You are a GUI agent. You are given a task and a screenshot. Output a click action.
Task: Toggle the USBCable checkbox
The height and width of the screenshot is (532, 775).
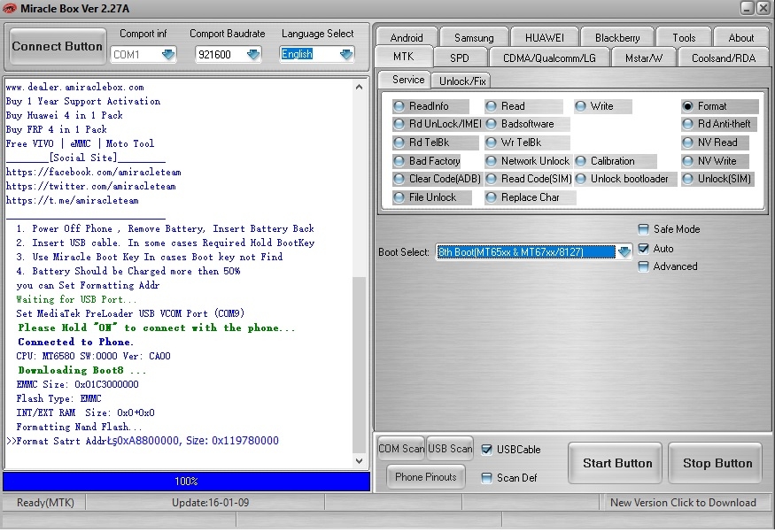coord(487,450)
